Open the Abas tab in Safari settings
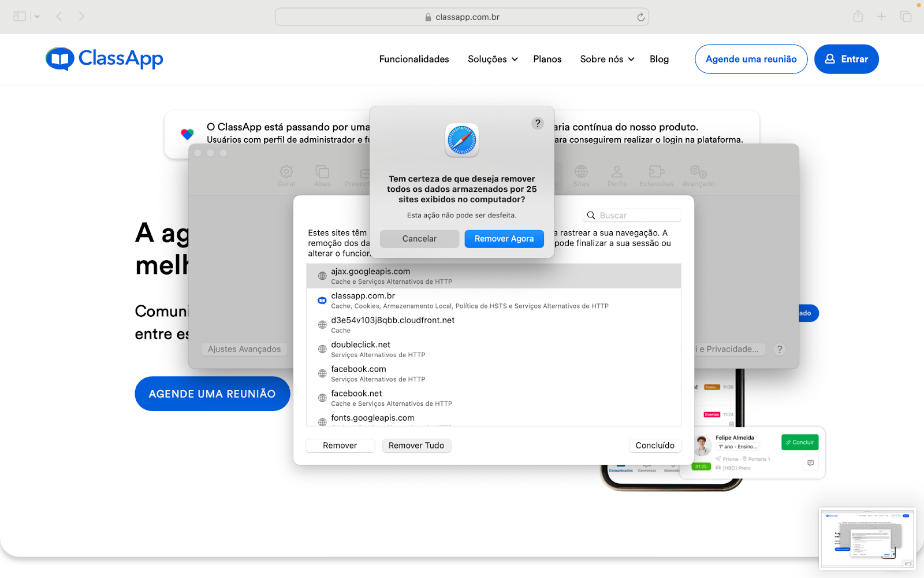This screenshot has width=924, height=578. 322,176
